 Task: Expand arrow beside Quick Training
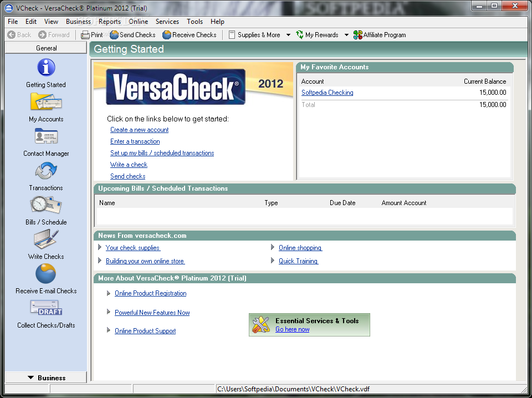[273, 261]
